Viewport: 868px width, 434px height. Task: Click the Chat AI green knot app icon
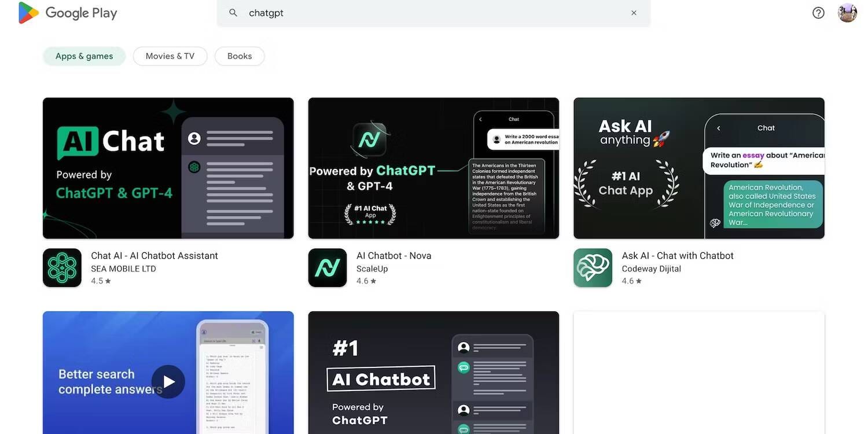click(x=62, y=268)
